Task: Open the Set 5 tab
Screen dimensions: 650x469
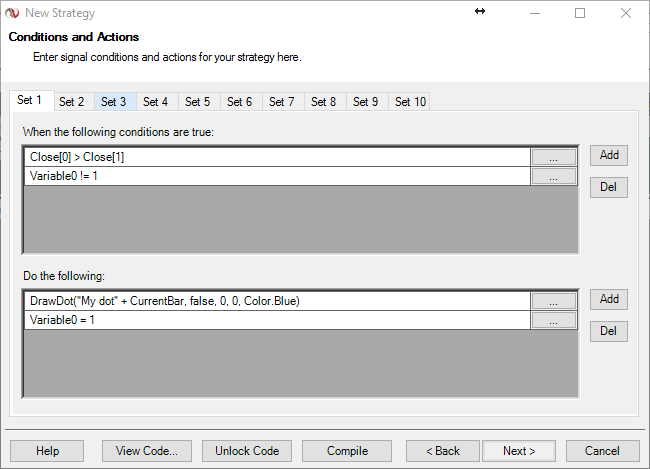Action: 198,102
